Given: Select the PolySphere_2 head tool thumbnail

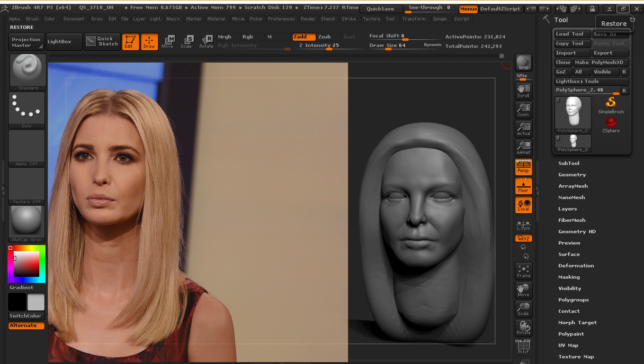Looking at the screenshot, I should click(x=573, y=114).
